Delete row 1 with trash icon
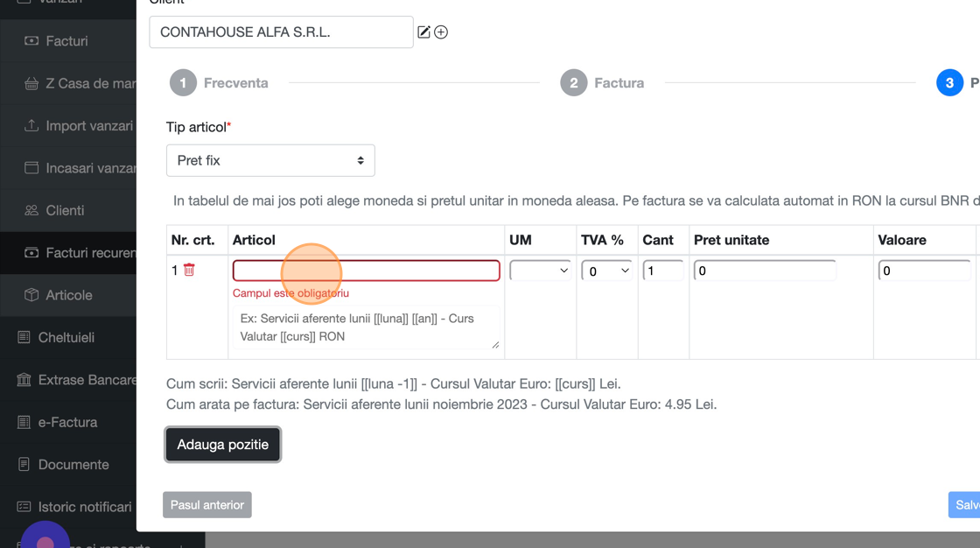 click(189, 270)
